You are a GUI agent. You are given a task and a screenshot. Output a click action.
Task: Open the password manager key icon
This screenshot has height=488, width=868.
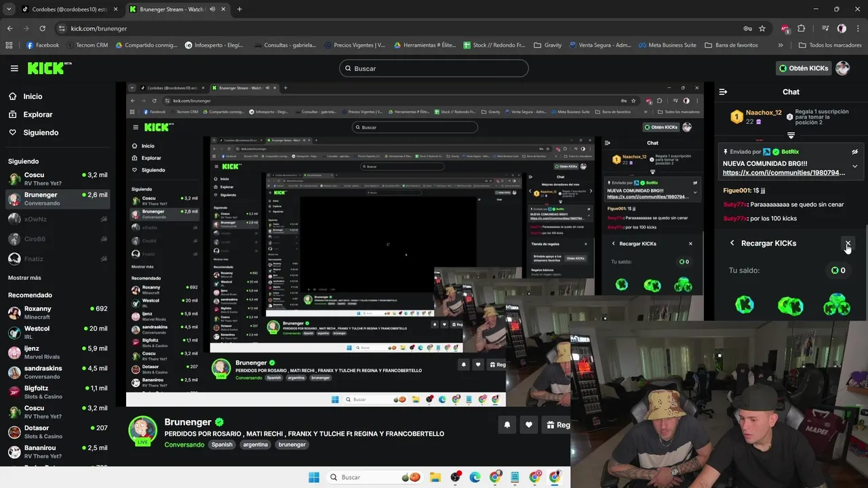pyautogui.click(x=747, y=28)
